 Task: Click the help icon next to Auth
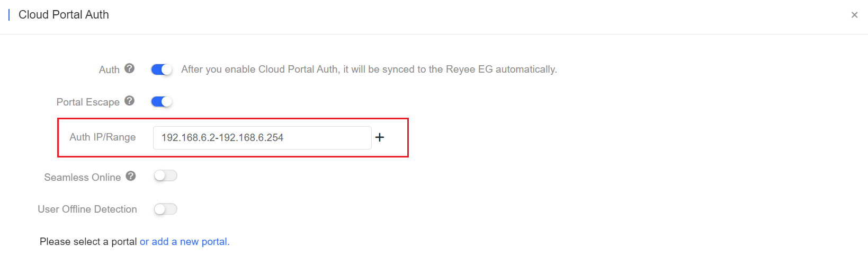point(130,68)
